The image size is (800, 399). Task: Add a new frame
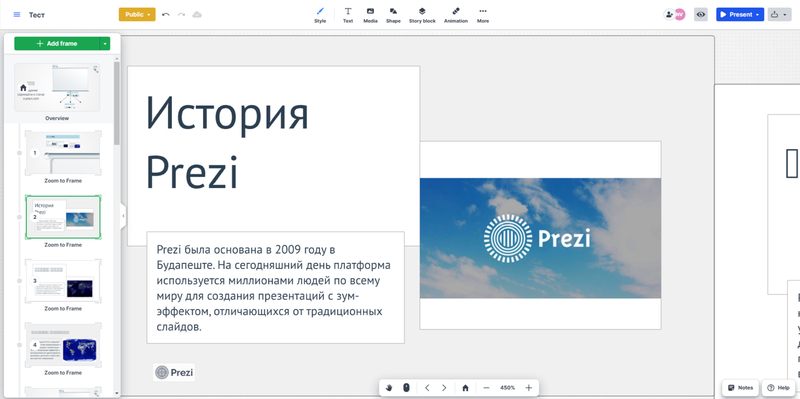point(57,44)
